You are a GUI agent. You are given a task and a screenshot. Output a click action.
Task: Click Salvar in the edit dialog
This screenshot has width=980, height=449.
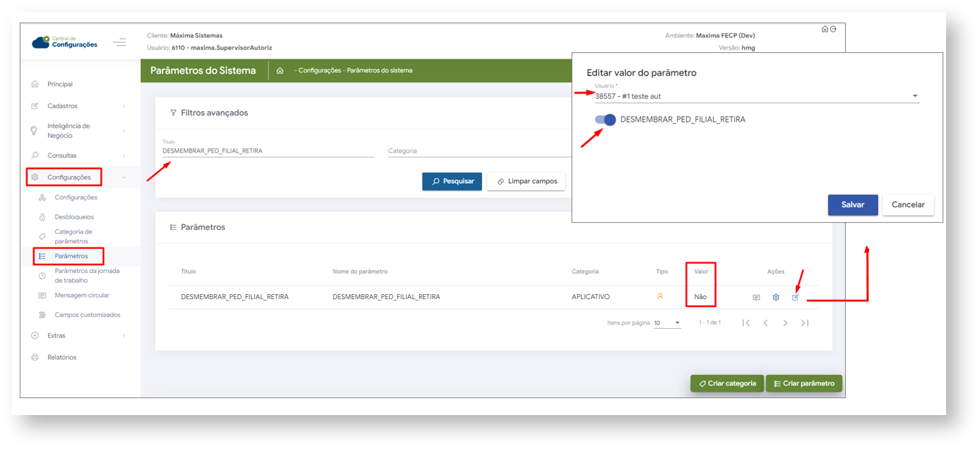tap(853, 205)
